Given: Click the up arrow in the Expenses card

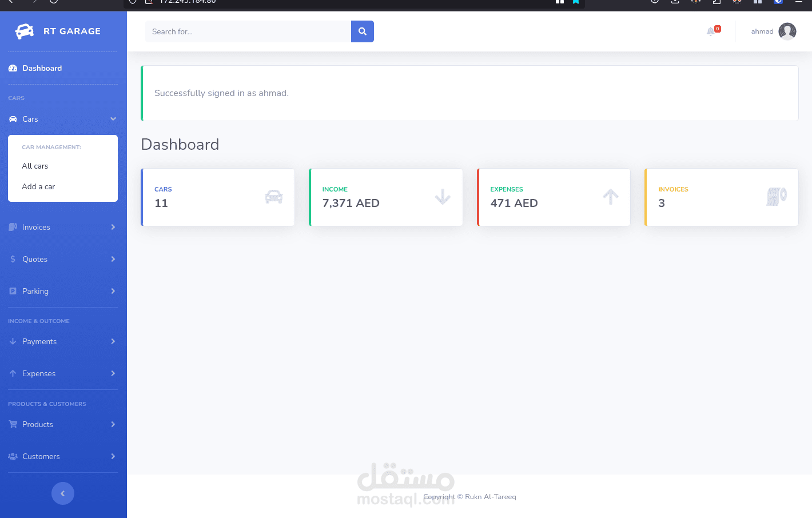Looking at the screenshot, I should 611,197.
